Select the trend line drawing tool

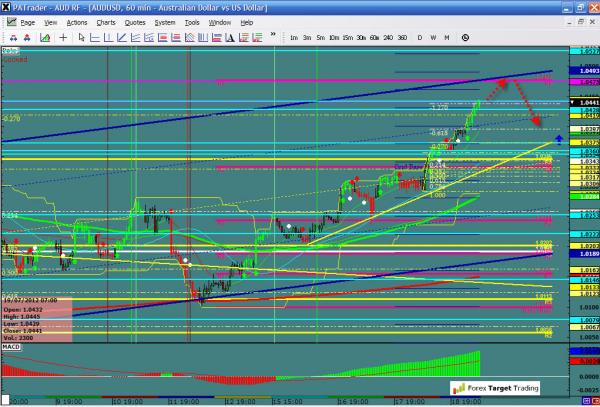(x=122, y=37)
